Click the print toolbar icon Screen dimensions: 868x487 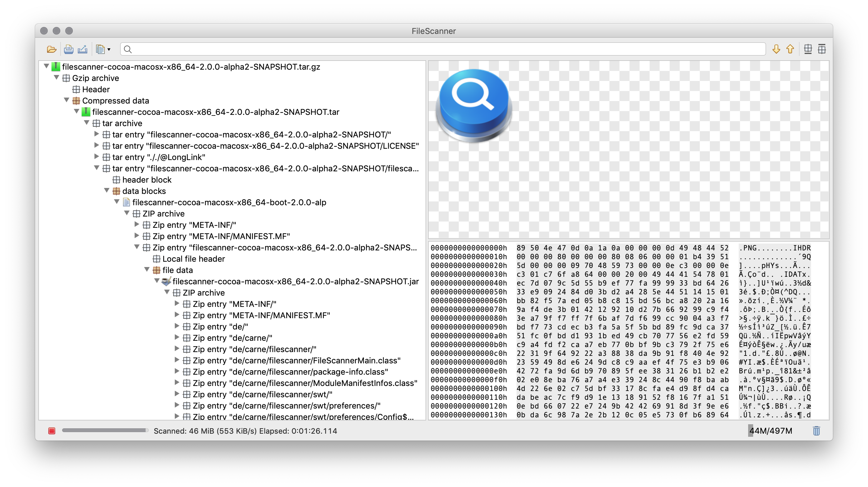point(68,50)
